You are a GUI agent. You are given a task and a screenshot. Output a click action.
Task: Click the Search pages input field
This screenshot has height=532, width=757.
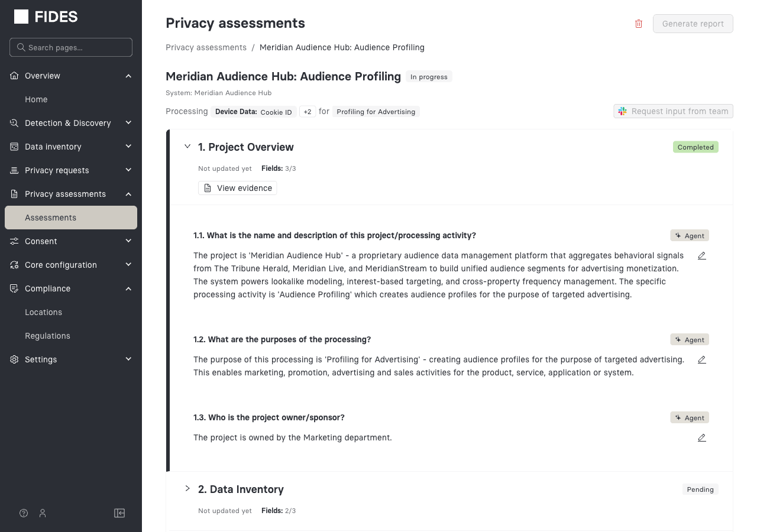click(70, 47)
